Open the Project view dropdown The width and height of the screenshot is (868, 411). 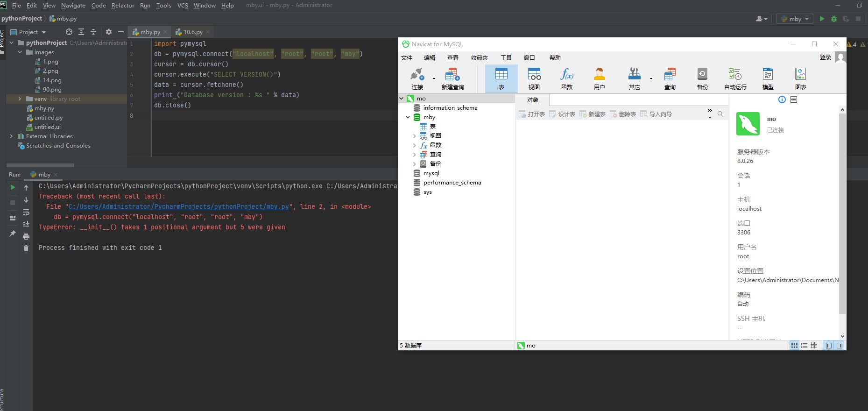pos(28,32)
